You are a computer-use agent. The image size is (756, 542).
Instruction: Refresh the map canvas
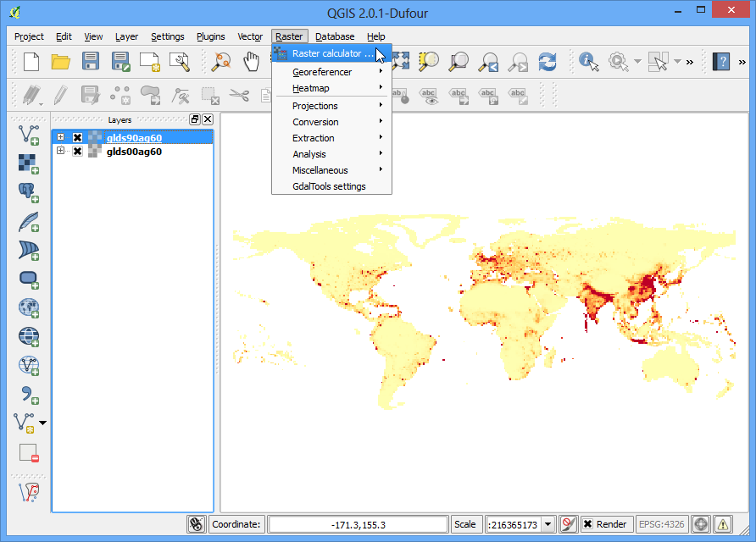pos(548,62)
